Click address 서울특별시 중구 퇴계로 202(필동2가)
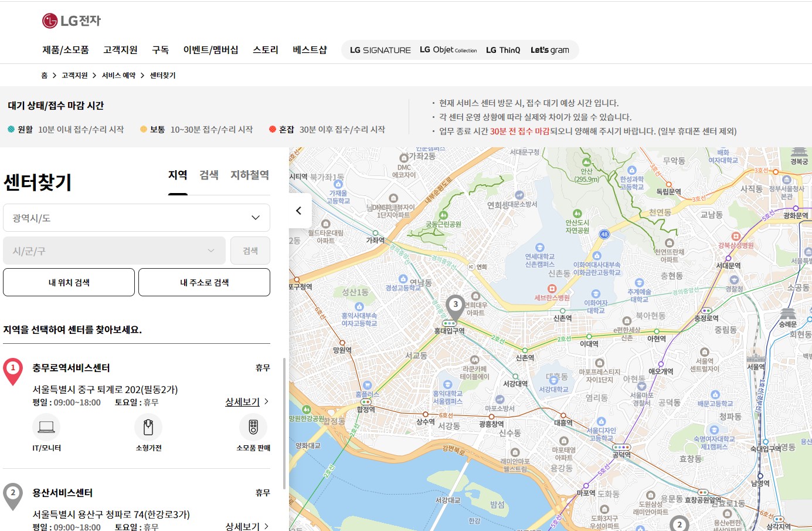 [105, 390]
